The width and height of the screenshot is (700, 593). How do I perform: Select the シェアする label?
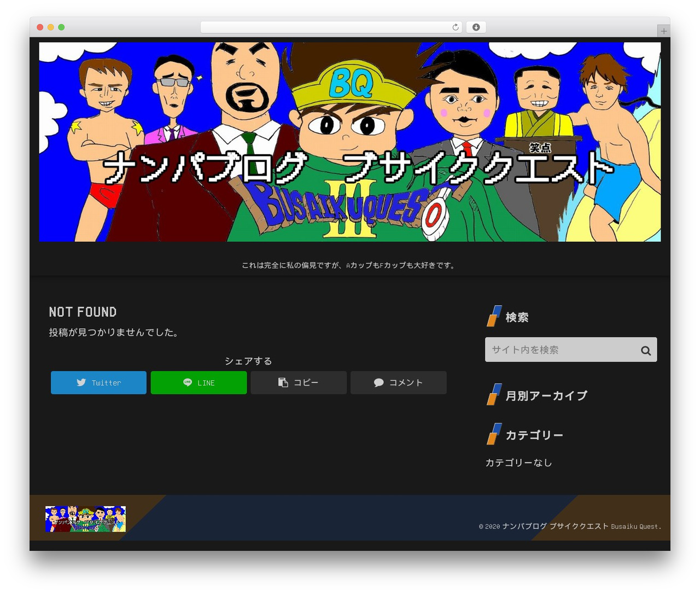248,361
